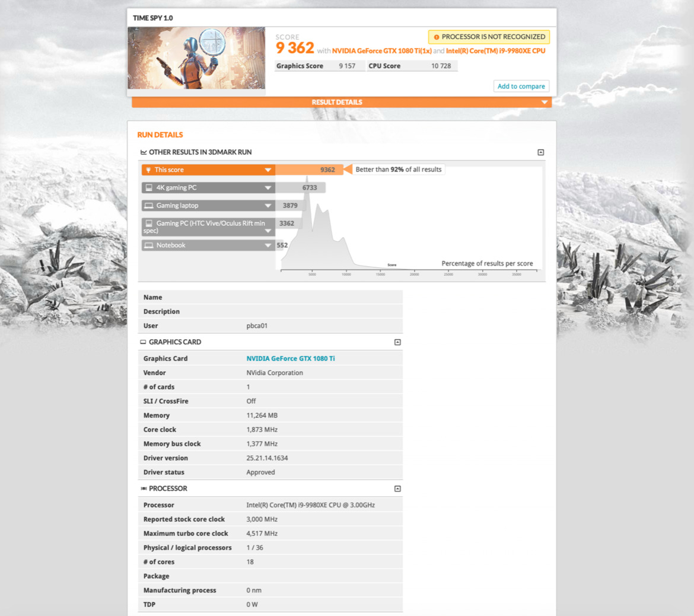Open the Notebook dropdown arrow

coord(268,245)
